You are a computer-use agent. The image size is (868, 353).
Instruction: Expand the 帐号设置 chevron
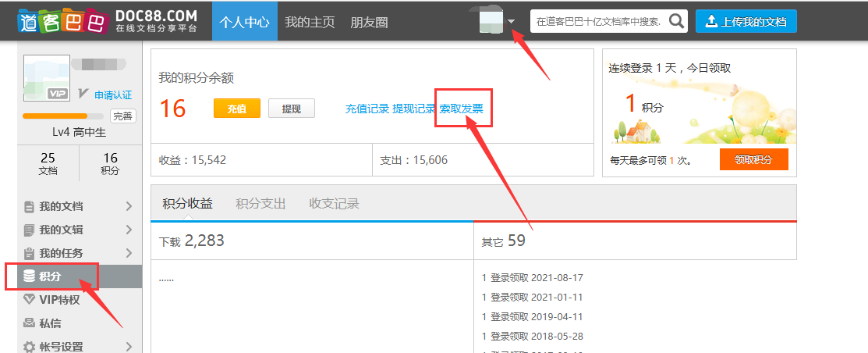coord(129,347)
